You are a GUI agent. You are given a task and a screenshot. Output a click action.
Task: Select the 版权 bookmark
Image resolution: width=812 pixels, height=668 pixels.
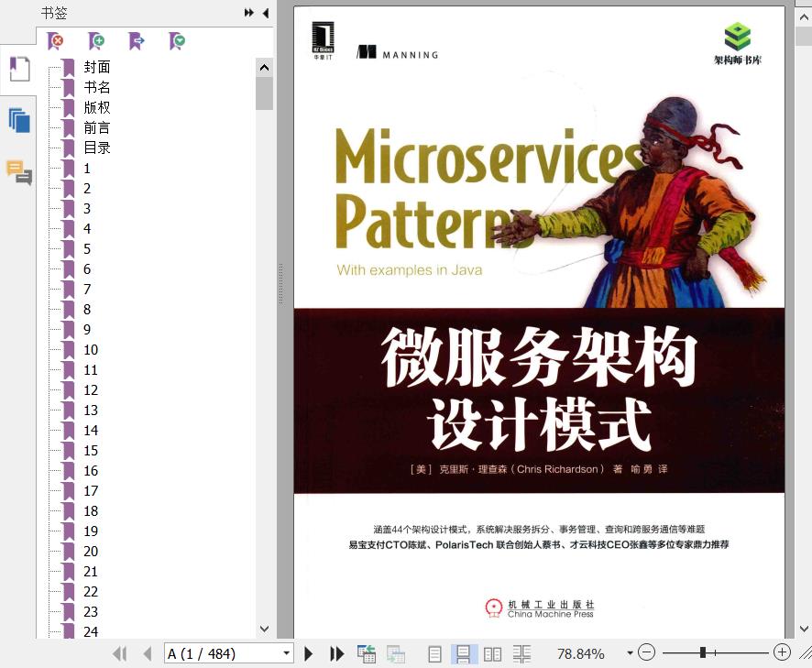pos(97,107)
